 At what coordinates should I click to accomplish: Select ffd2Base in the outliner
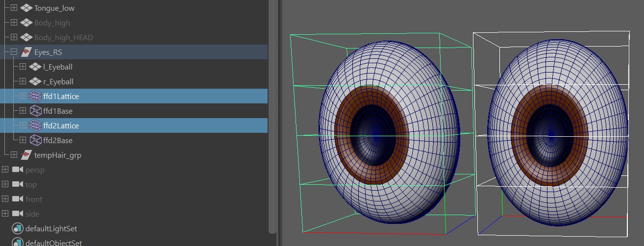(58, 141)
